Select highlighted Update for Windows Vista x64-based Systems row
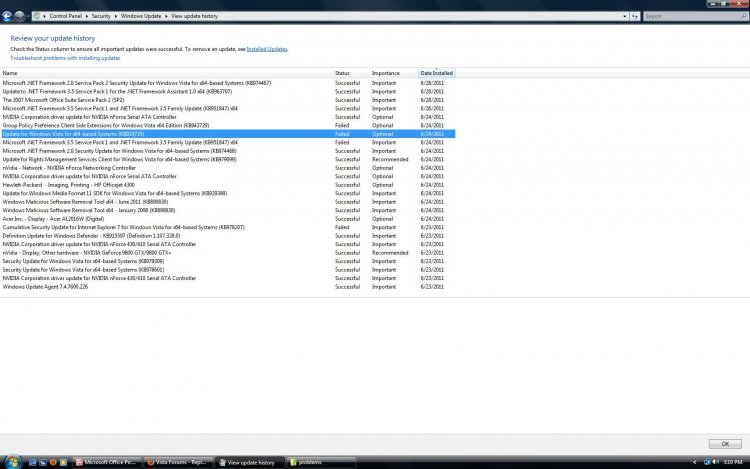 [x=228, y=134]
